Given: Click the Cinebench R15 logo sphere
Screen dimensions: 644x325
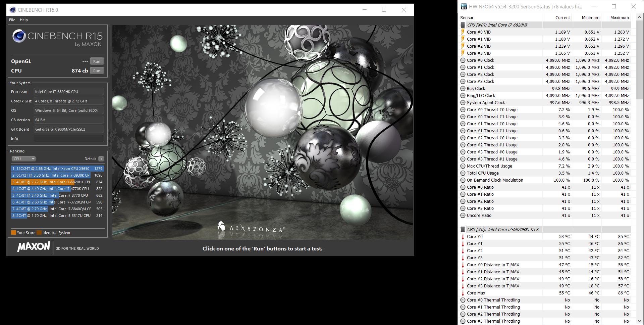Looking at the screenshot, I should click(x=19, y=36).
